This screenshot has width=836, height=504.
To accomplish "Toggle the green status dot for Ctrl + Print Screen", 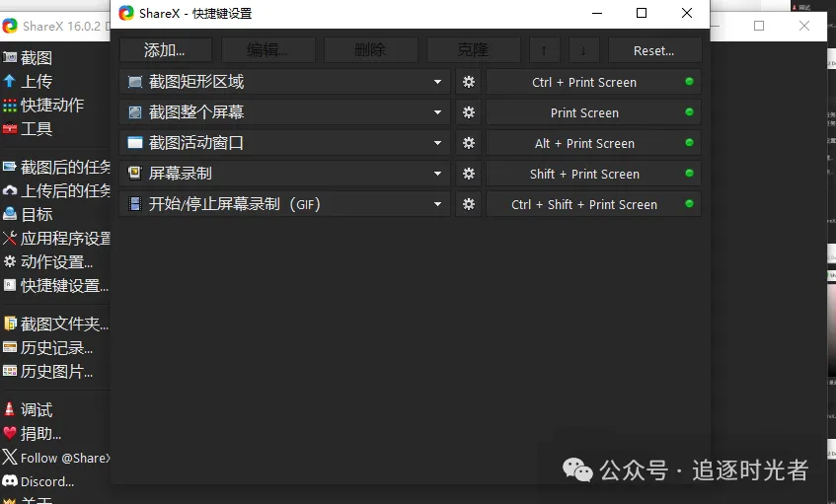I will click(x=689, y=82).
